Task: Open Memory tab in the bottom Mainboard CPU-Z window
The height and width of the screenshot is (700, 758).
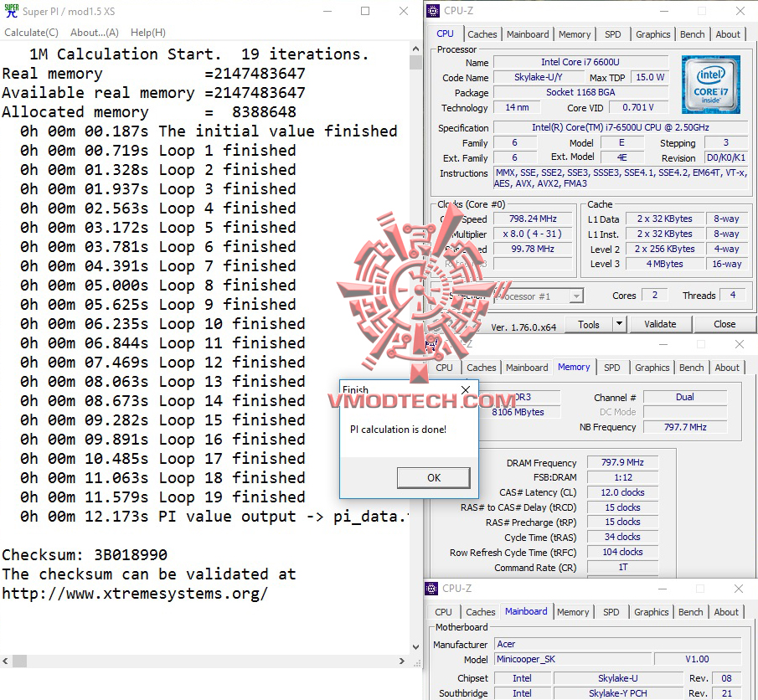Action: point(573,612)
